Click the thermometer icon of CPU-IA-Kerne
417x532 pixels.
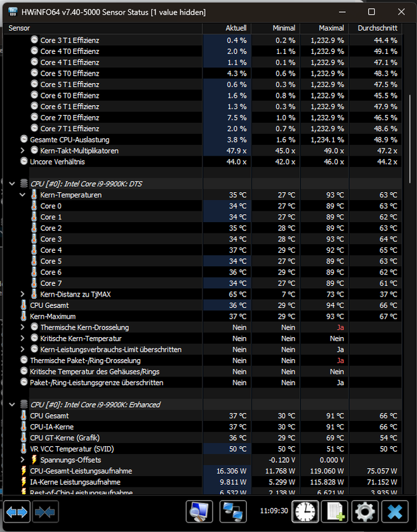tap(23, 426)
